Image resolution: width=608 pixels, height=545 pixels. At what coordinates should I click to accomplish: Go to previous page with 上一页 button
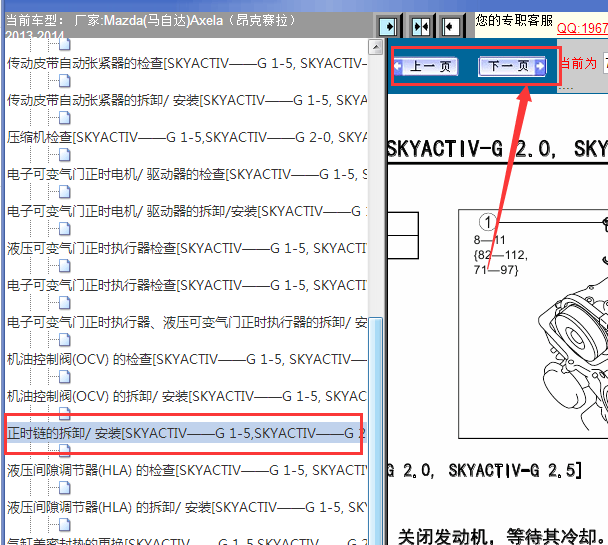pos(426,66)
